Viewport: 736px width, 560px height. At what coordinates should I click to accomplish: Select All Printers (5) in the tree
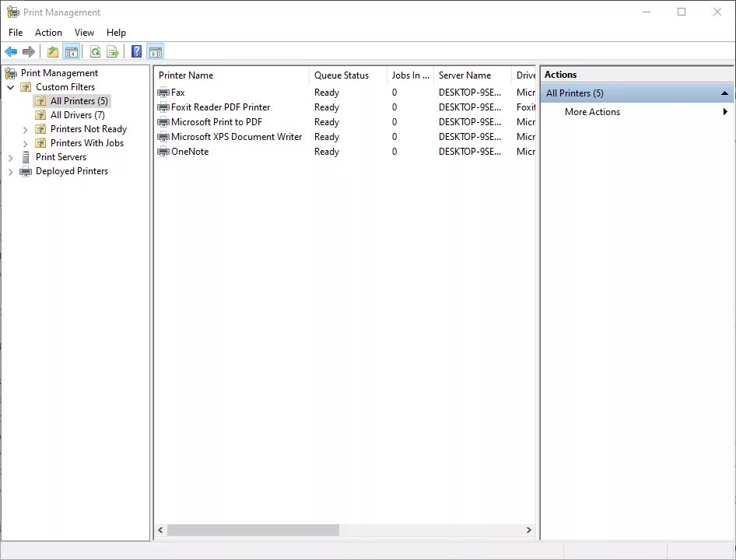click(79, 101)
